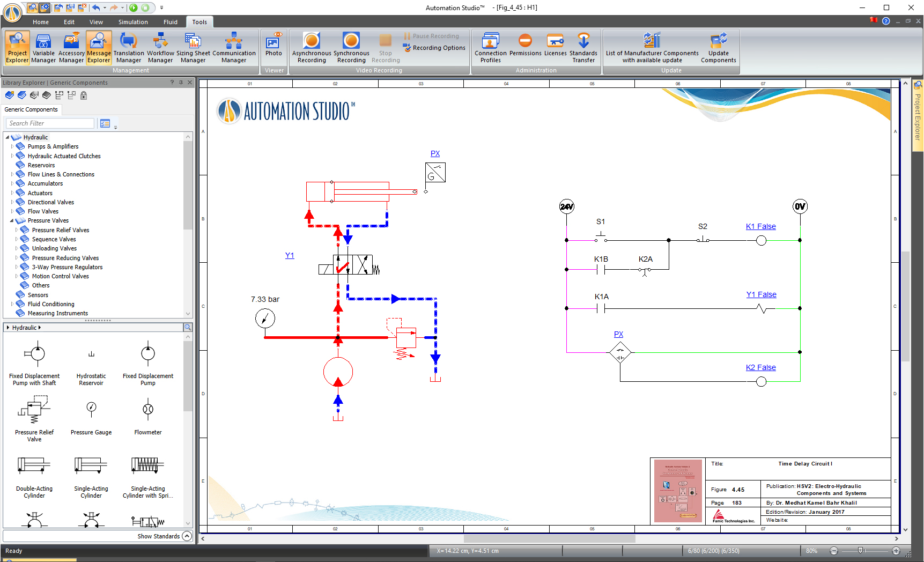The height and width of the screenshot is (562, 924).
Task: Expand the Pumps & Amplifiers node
Action: 12,146
